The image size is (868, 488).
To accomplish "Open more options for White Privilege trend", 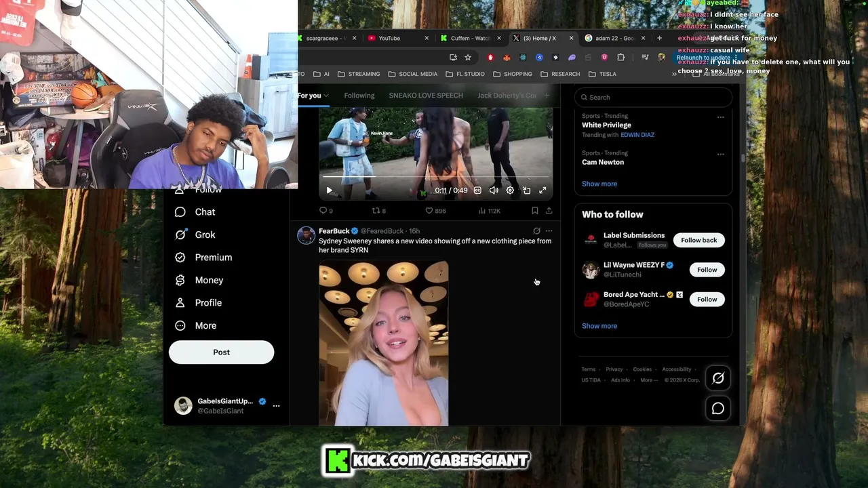I will [x=721, y=117].
